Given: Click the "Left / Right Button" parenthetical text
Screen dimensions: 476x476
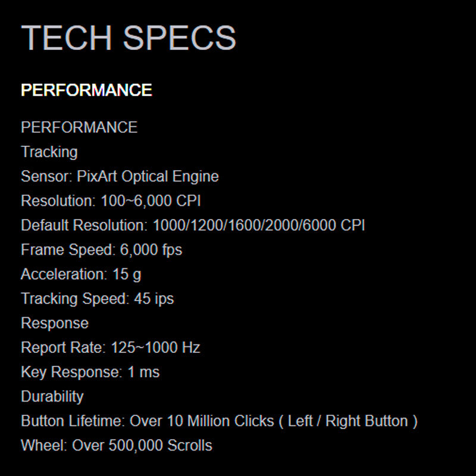Looking at the screenshot, I should point(348,421).
